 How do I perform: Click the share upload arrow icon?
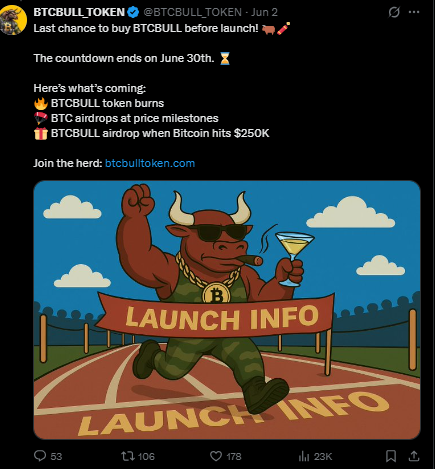(x=414, y=456)
